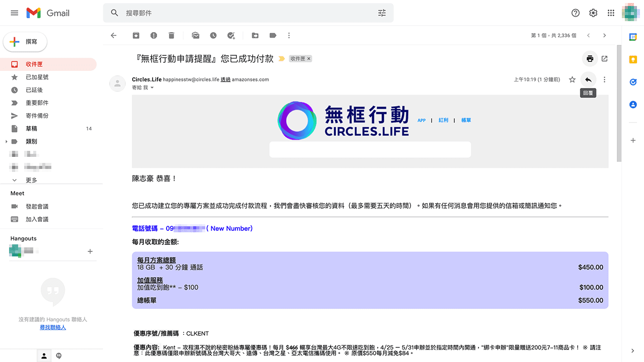Archive this email
The image size is (644, 362).
[136, 35]
